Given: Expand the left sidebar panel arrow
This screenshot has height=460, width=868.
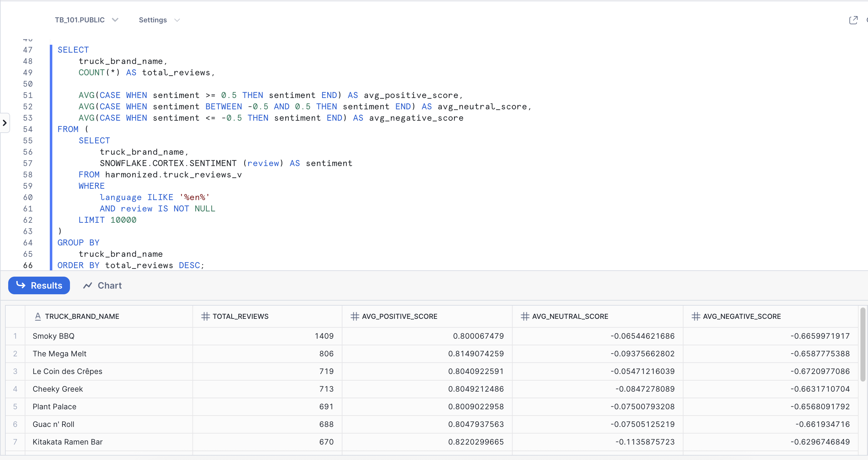Looking at the screenshot, I should (5, 123).
